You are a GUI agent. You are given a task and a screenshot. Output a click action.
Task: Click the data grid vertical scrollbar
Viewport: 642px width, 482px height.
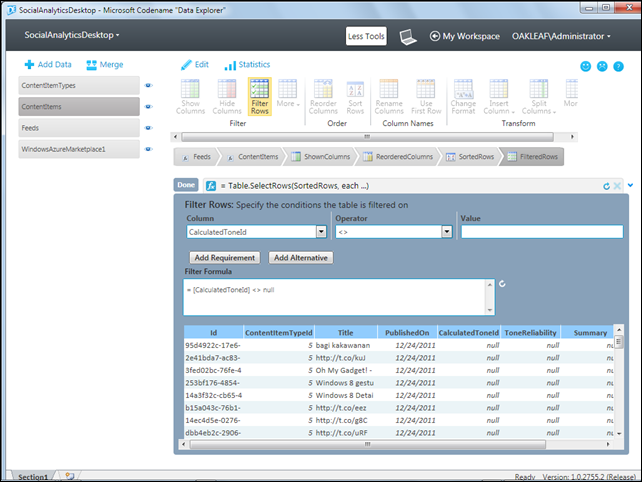point(619,342)
